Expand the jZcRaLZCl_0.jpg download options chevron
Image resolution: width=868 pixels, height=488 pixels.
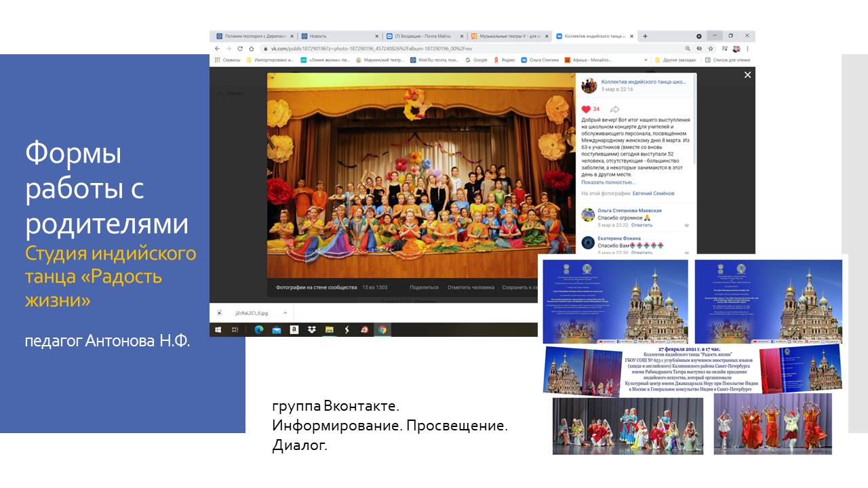[x=285, y=312]
